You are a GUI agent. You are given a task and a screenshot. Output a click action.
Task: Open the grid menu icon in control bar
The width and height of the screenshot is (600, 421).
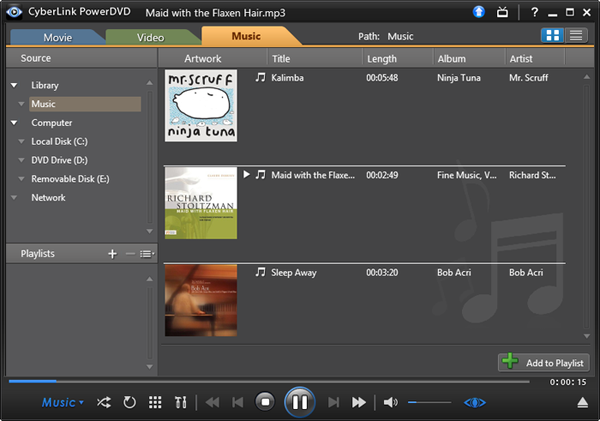click(x=155, y=403)
